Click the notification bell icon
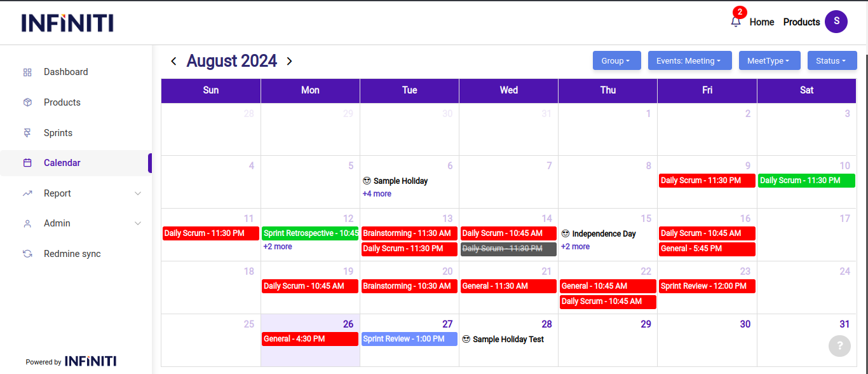This screenshot has height=374, width=868. tap(736, 22)
